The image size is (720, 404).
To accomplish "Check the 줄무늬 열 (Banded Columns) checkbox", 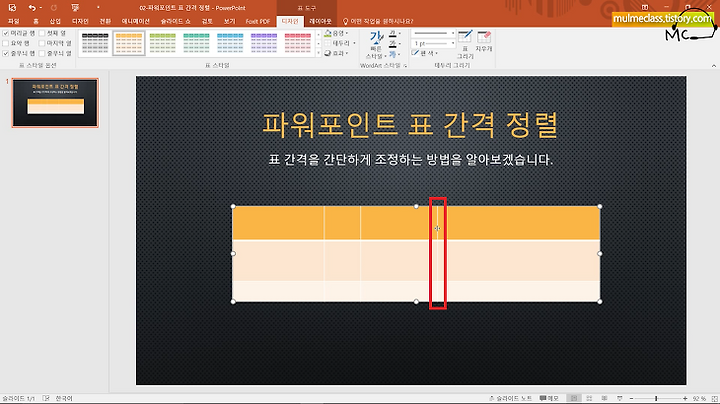I will [42, 53].
